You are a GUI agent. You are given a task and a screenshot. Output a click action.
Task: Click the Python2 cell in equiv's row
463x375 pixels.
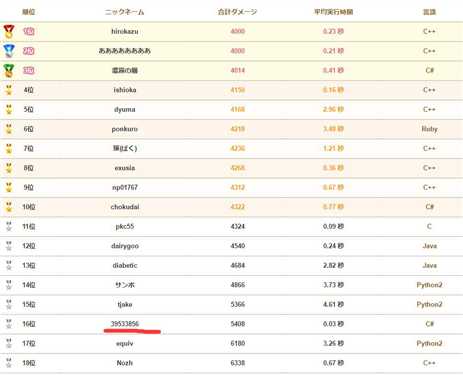429,344
